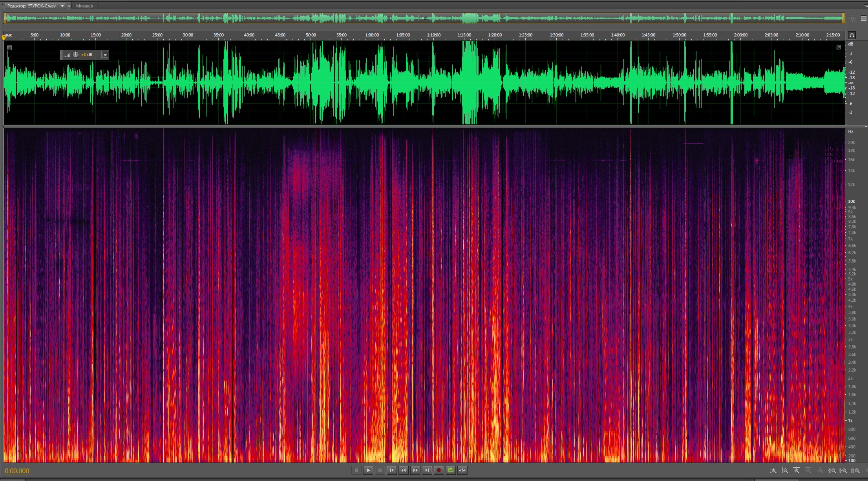
Task: Toggle skip selection button in transport
Action: click(462, 470)
